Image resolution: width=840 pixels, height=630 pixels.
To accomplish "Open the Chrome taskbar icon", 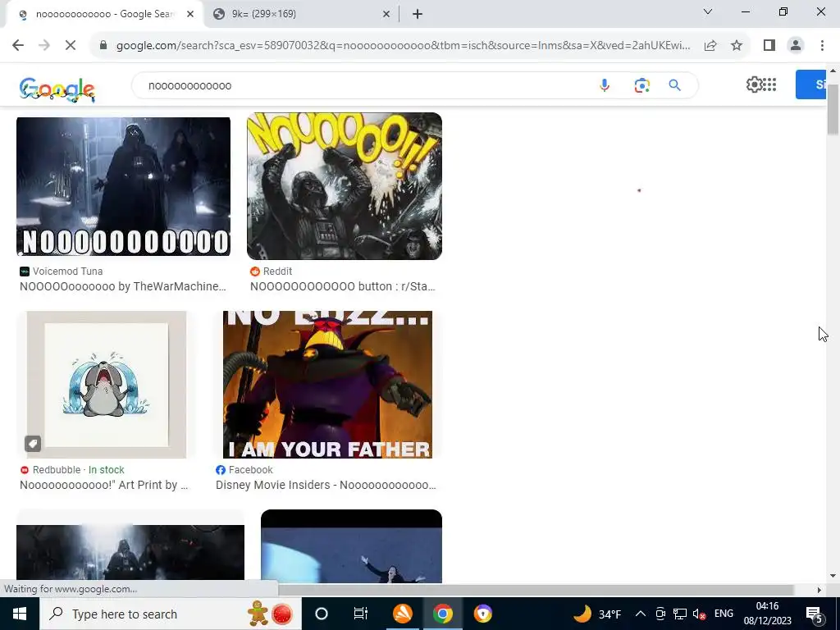I will coord(442,614).
